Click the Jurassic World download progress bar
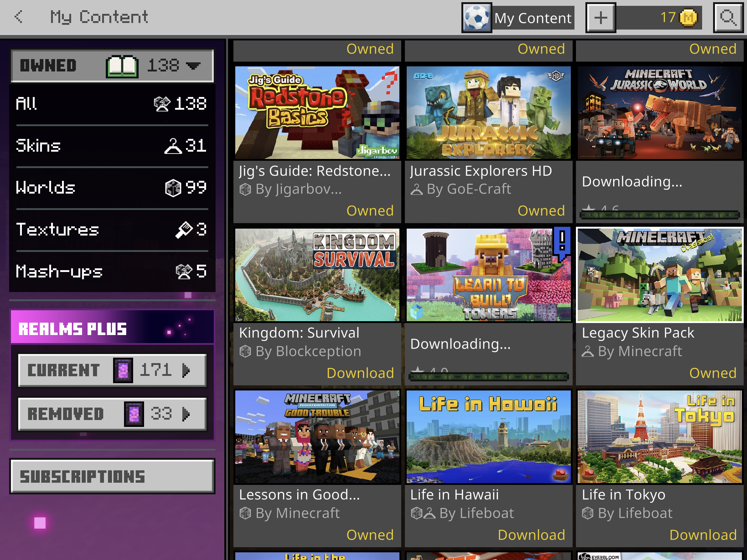 click(659, 215)
